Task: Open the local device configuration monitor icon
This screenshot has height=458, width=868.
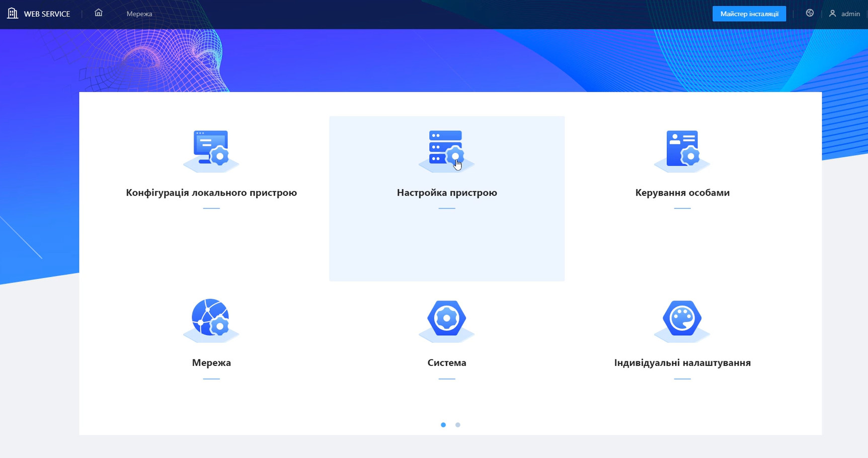Action: (211, 149)
